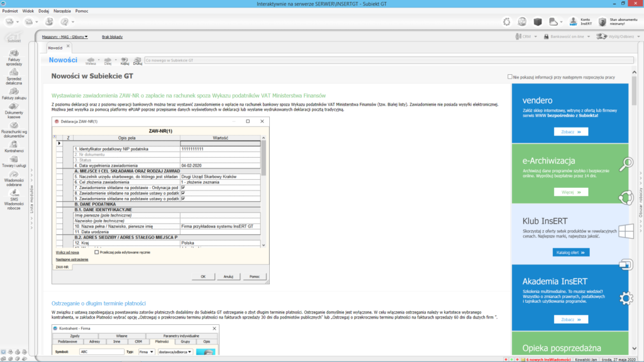This screenshot has height=362, width=644.
Task: Click the e-Archiwizacja Więcej button
Action: point(571,192)
